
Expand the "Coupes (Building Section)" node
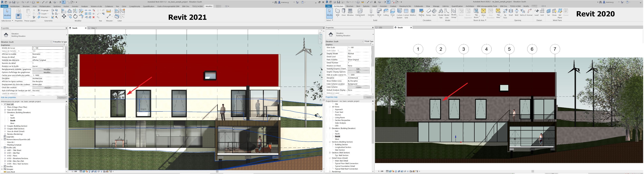pos(5,126)
